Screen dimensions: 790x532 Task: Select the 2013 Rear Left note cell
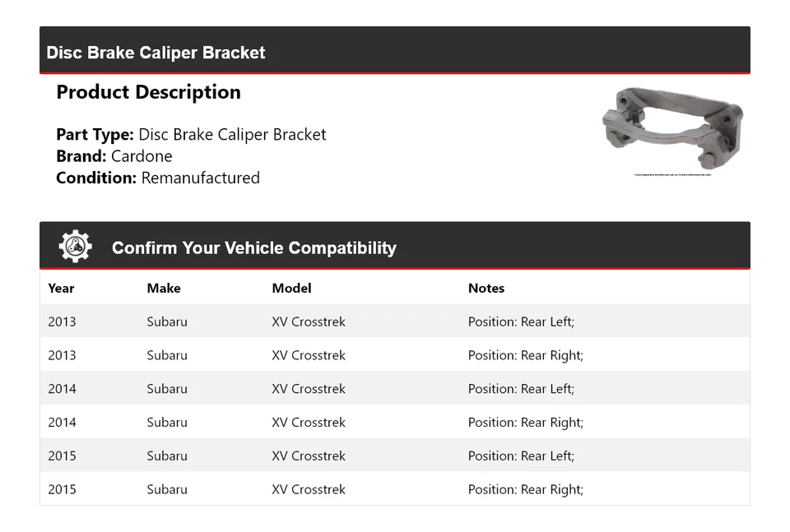tap(521, 322)
